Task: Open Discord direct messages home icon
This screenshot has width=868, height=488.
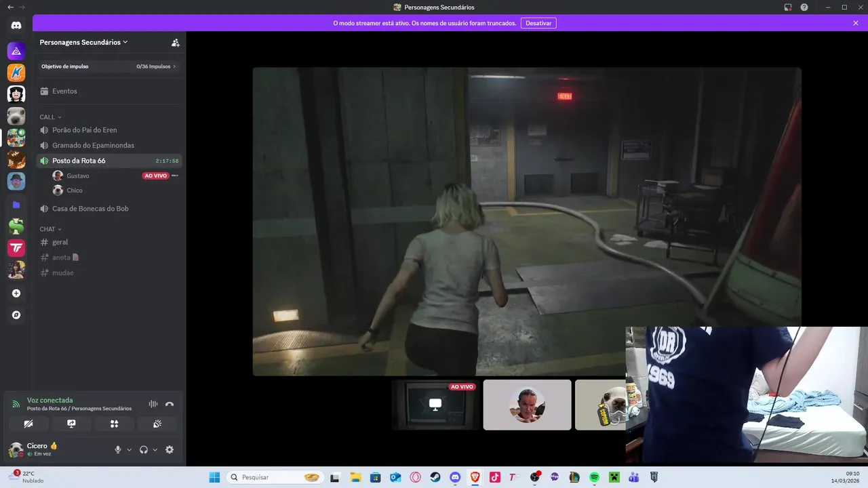Action: point(16,26)
